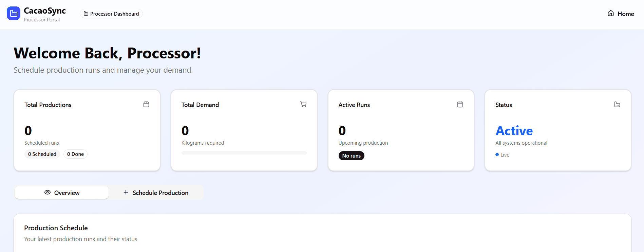644x252 pixels.
Task: Click the shopping cart icon on Total Demand
Action: click(x=303, y=104)
